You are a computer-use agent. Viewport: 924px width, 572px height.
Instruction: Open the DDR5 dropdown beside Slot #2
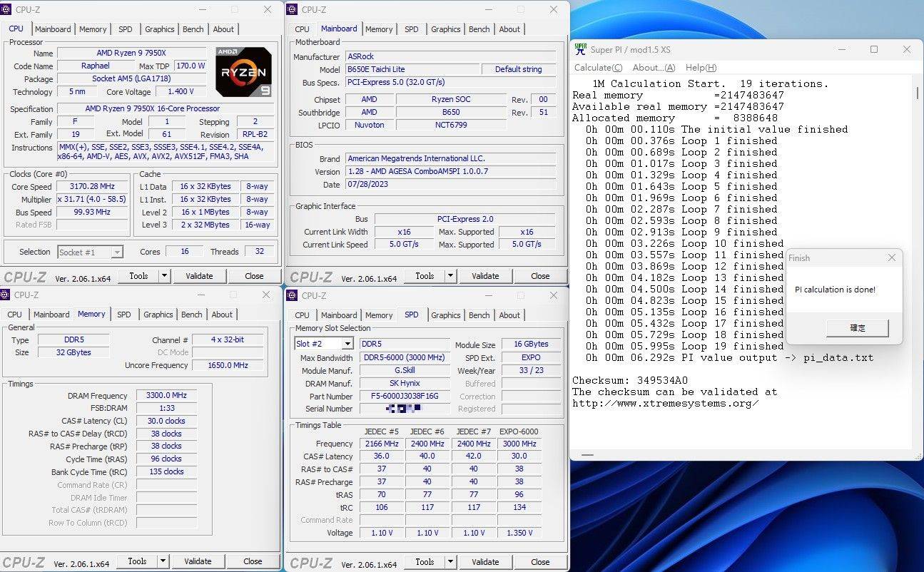coord(405,343)
